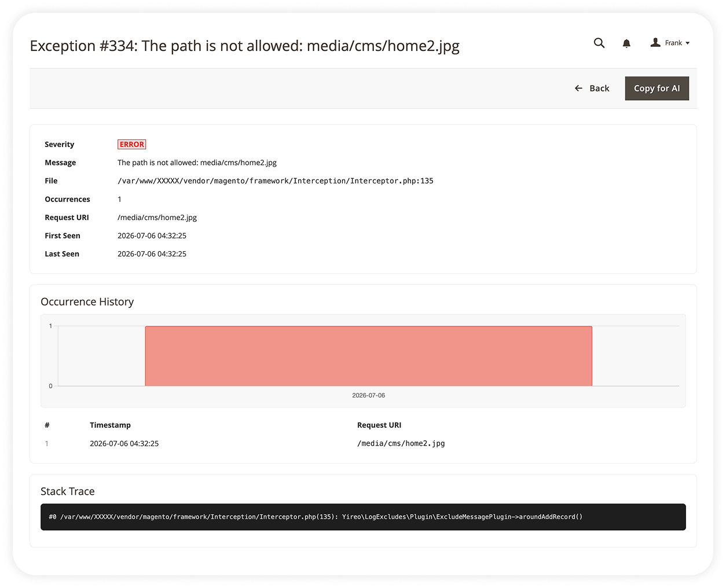Click the red bar in occurrence chart
This screenshot has width=726, height=588.
pos(369,356)
